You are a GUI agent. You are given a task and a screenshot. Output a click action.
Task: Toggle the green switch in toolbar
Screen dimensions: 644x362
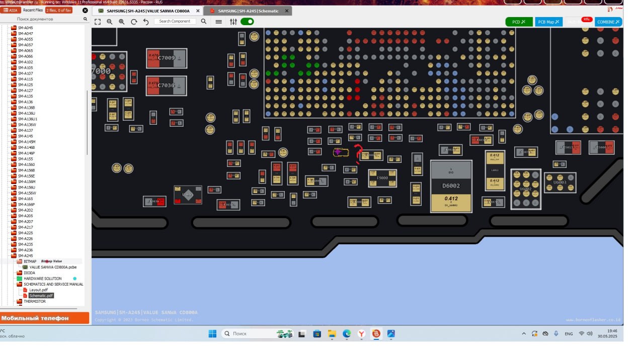pyautogui.click(x=247, y=22)
